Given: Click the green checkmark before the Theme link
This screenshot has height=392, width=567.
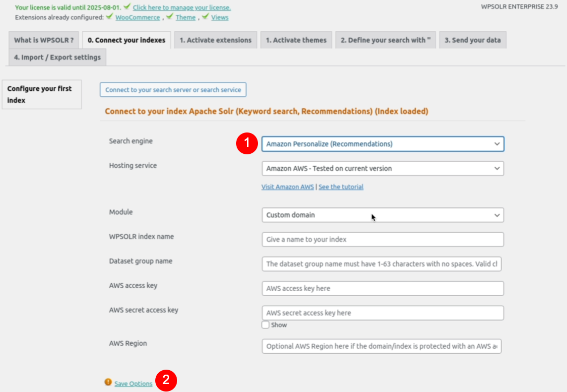Looking at the screenshot, I should click(x=170, y=17).
